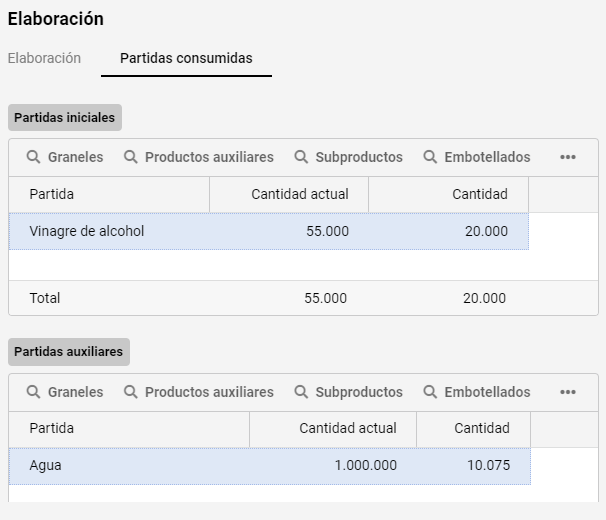606x520 pixels.
Task: Click Embotellados in Partidas auxiliares toolbar
Action: click(477, 392)
